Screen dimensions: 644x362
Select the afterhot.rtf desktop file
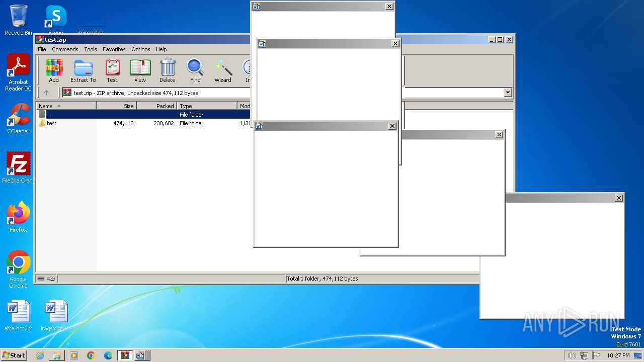(18, 316)
